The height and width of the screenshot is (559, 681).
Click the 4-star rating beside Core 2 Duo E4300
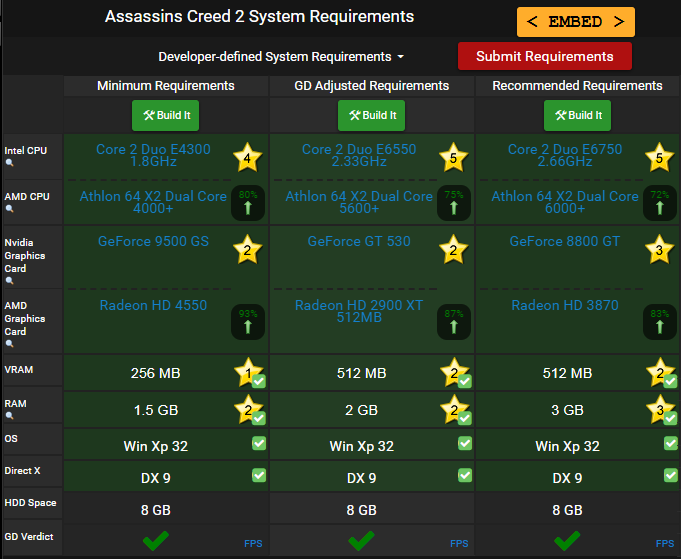(248, 157)
